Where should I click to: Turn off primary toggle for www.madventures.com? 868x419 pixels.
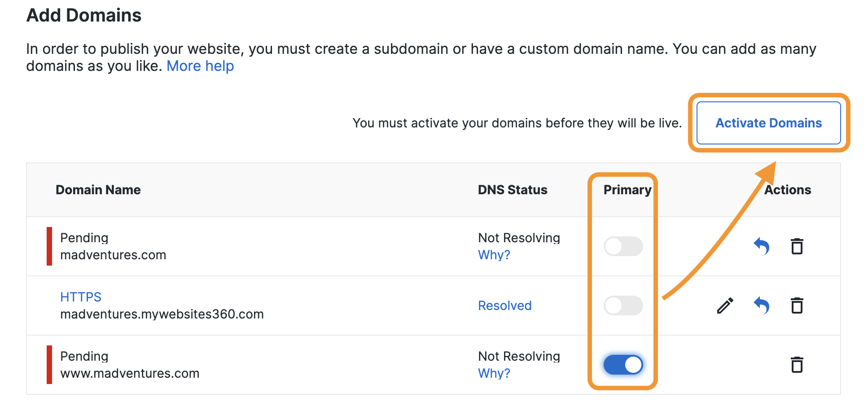tap(623, 365)
